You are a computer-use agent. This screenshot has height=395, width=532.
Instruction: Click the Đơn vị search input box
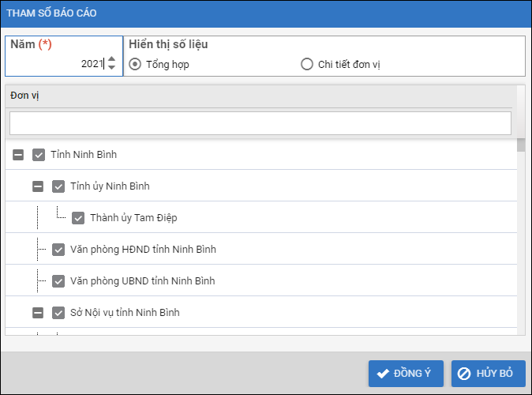tap(260, 123)
